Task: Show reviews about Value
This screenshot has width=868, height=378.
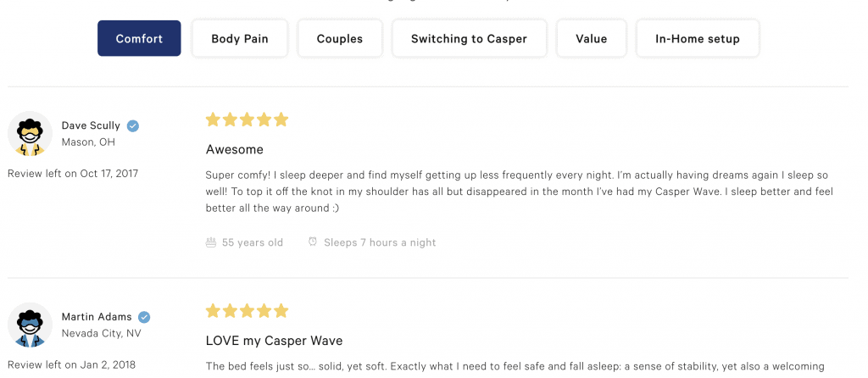Action: click(591, 39)
